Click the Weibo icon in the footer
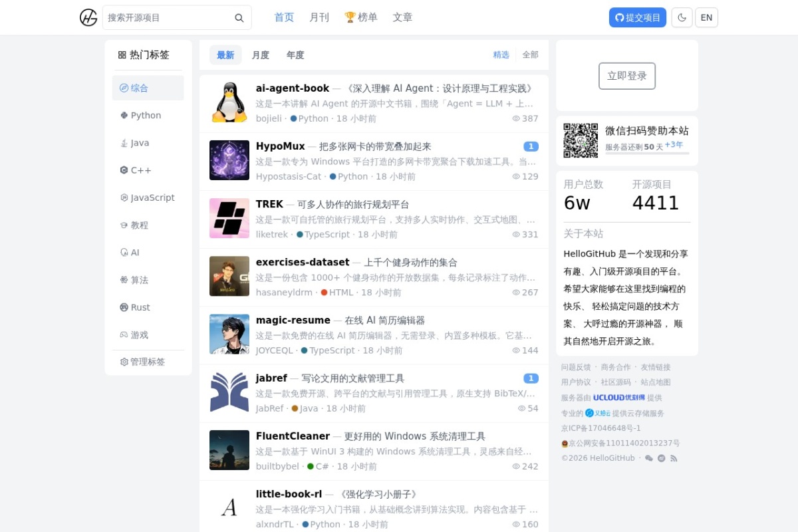 coord(662,458)
